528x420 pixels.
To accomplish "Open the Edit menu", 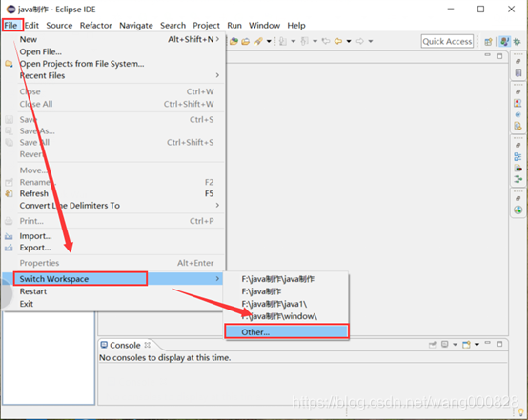I will click(x=31, y=26).
